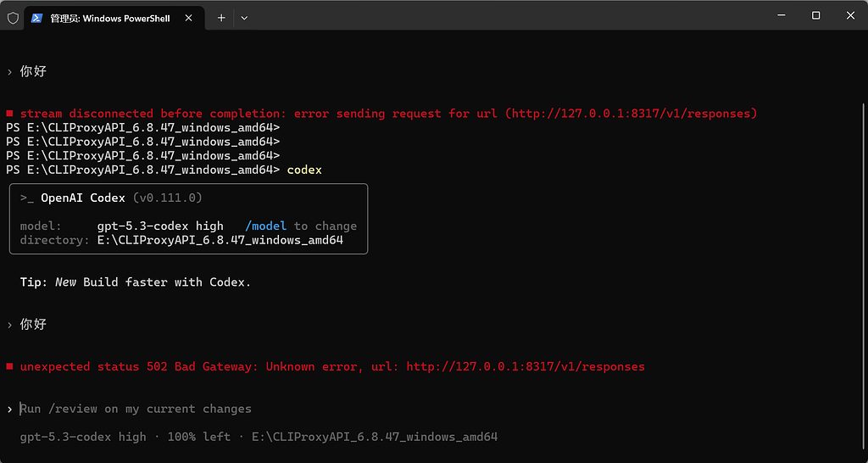Click the first 你好 message at top
The image size is (868, 463).
click(x=33, y=71)
